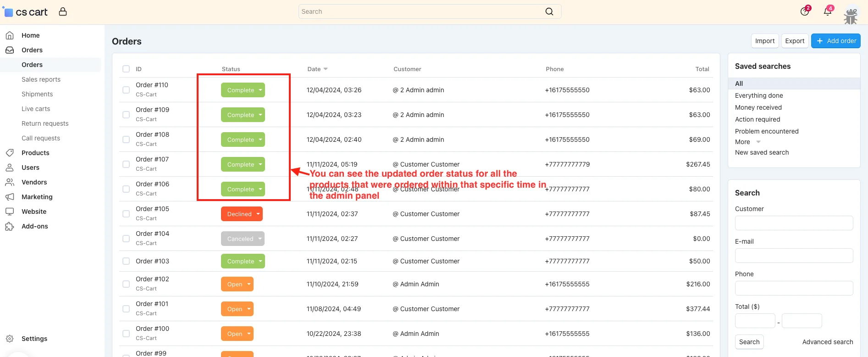This screenshot has height=357, width=868.
Task: Tick the checkbox for Order #110
Action: click(126, 90)
